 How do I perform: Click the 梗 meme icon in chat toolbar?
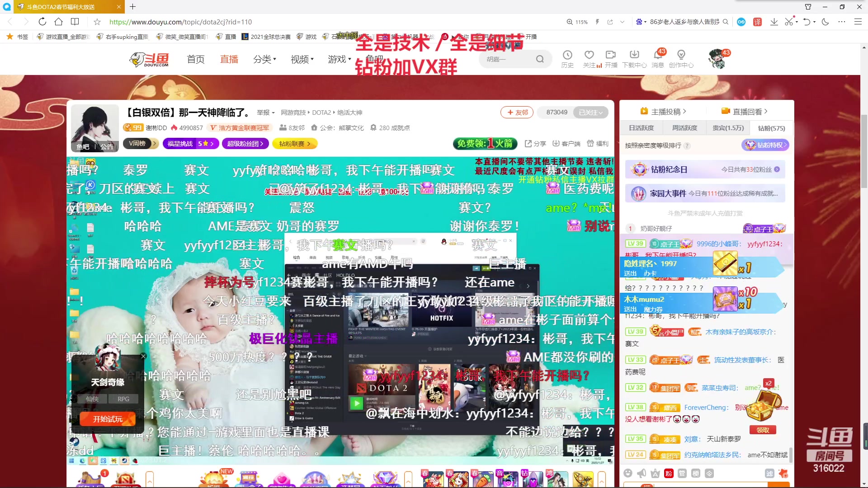tap(696, 473)
